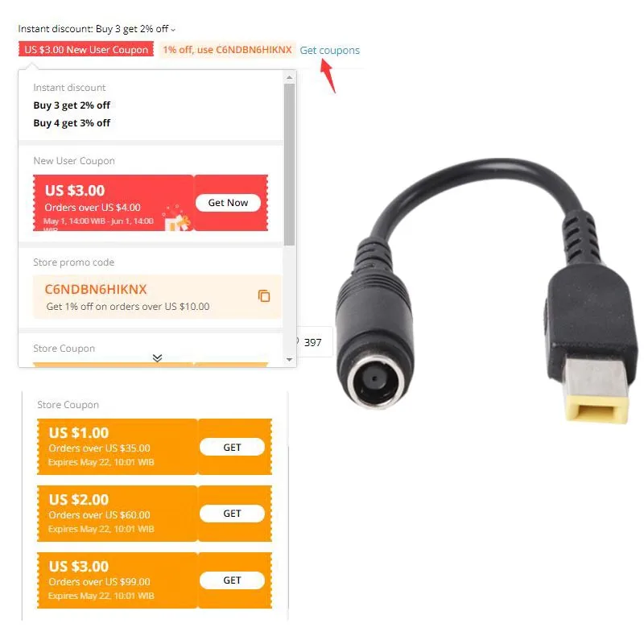Click GET on the US $2.00 store coupon
Image resolution: width=644 pixels, height=644 pixels.
pyautogui.click(x=232, y=514)
